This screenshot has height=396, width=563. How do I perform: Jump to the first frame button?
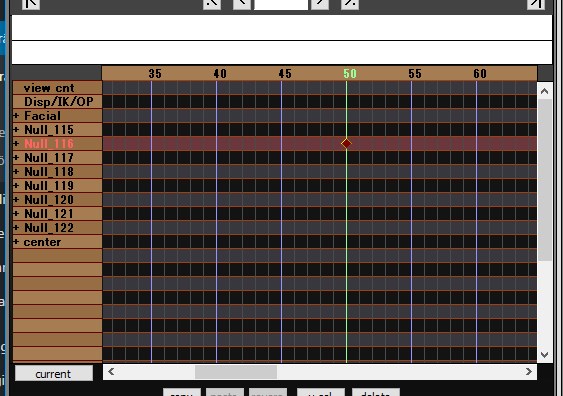[31, 4]
